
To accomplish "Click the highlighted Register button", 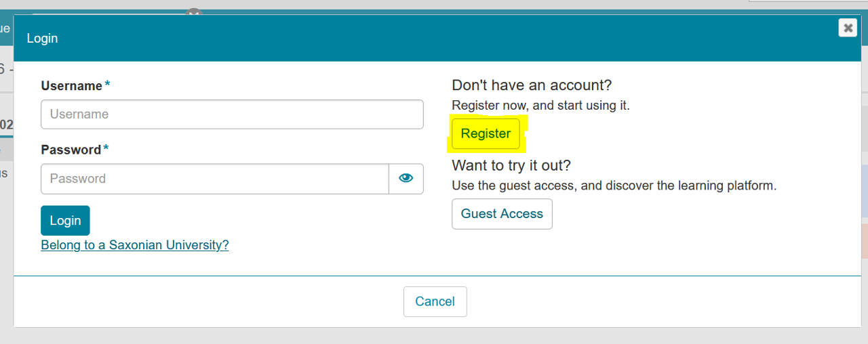I will click(486, 133).
